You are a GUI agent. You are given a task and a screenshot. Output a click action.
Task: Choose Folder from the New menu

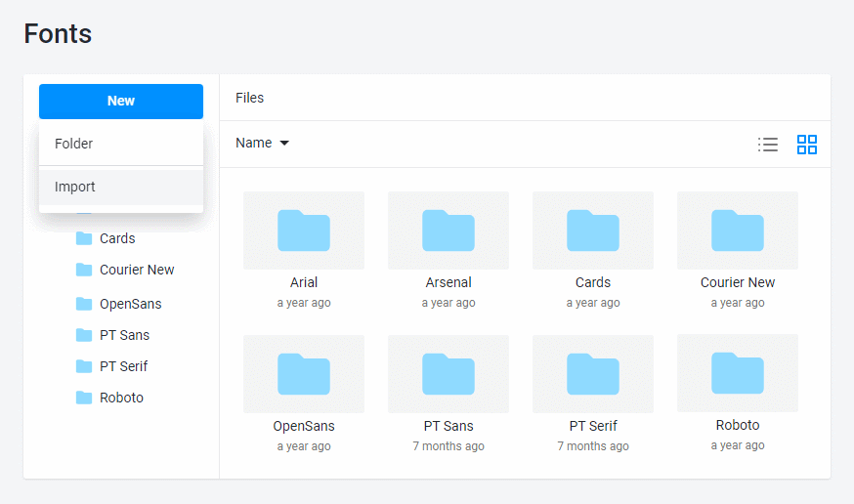121,144
